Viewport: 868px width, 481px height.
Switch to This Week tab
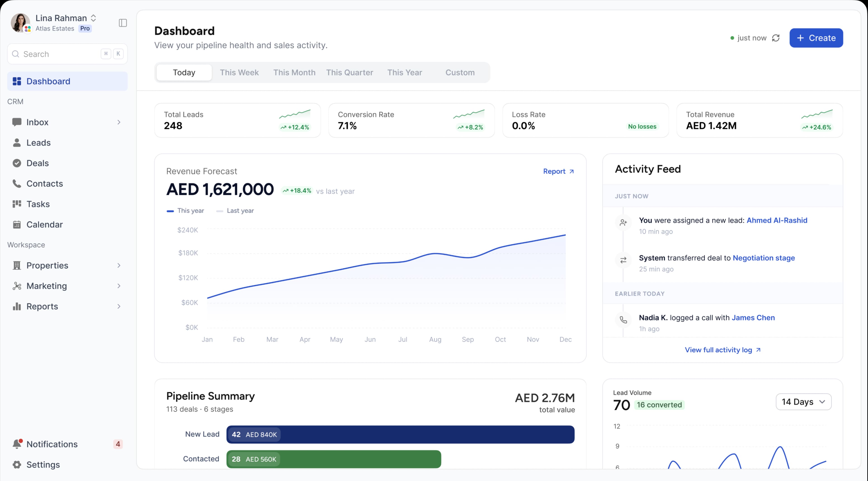[239, 73]
